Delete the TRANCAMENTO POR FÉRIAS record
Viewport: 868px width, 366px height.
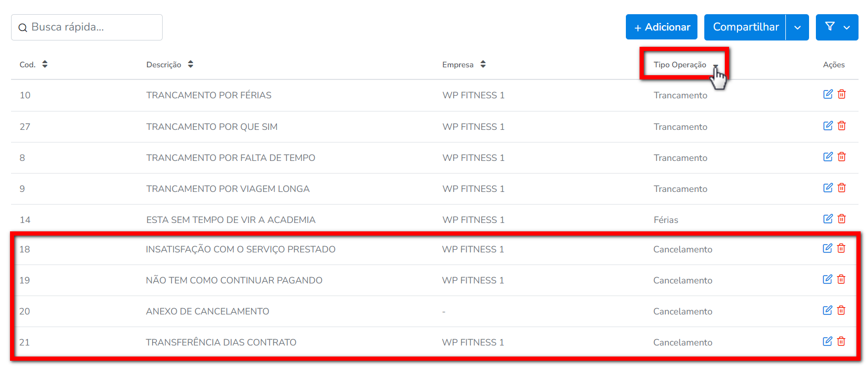pos(842,94)
